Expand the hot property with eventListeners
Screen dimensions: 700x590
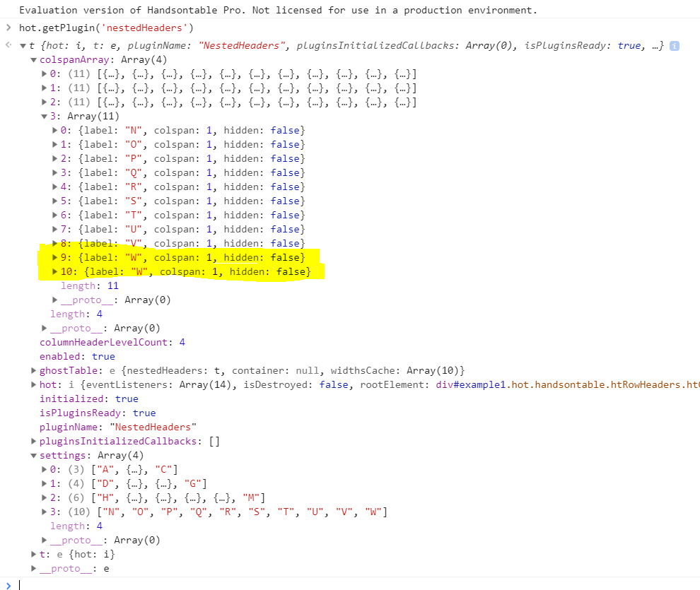point(33,384)
